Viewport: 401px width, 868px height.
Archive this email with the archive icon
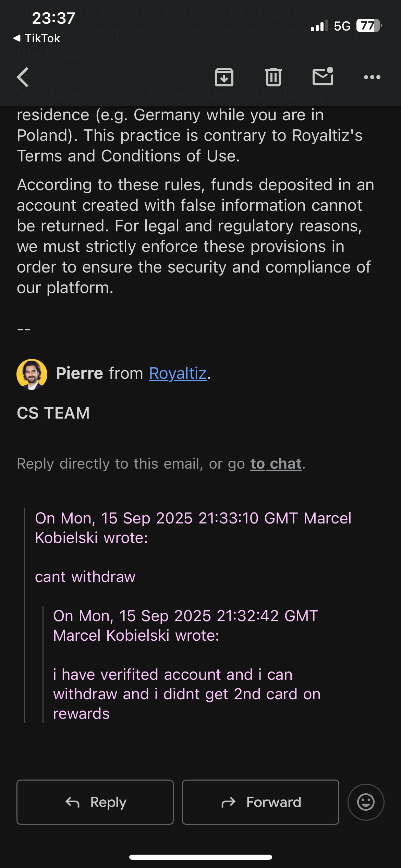224,77
